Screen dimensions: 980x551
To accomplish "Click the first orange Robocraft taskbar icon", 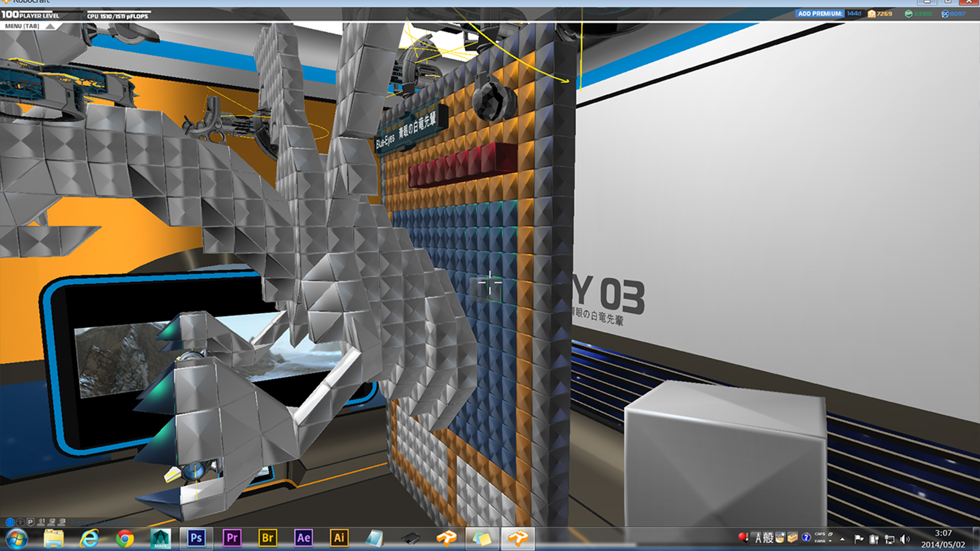I will [x=447, y=538].
